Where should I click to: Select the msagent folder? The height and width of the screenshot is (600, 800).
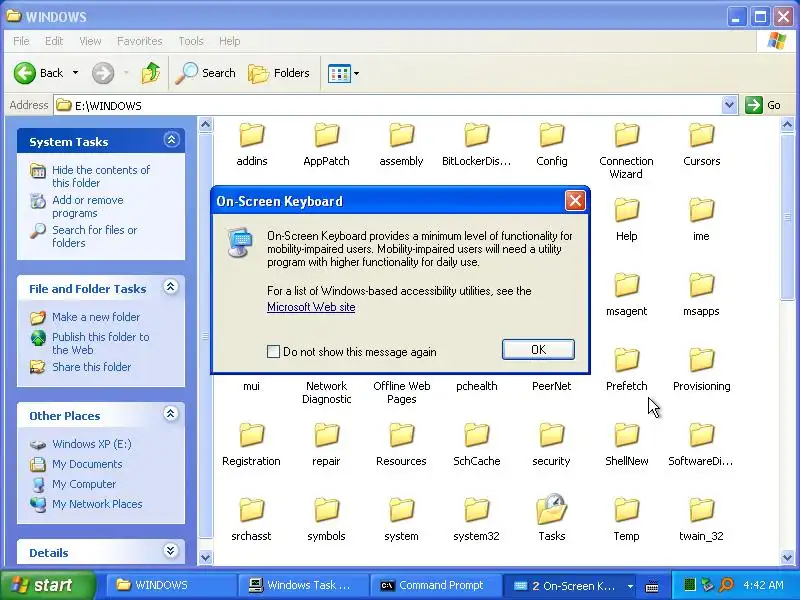click(627, 295)
